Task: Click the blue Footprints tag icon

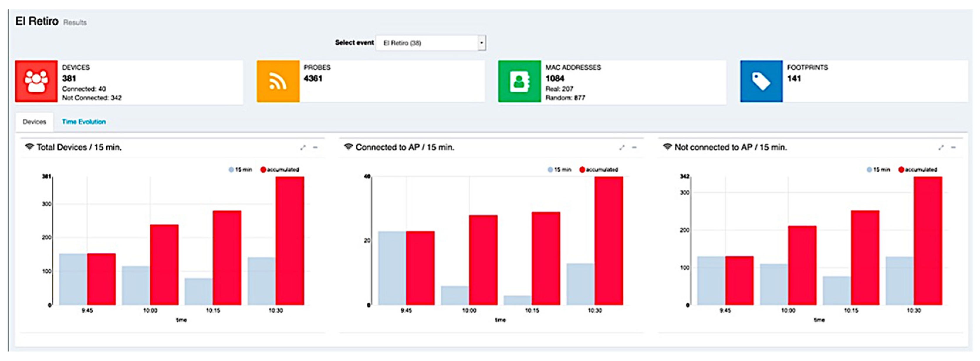Action: 761,81
